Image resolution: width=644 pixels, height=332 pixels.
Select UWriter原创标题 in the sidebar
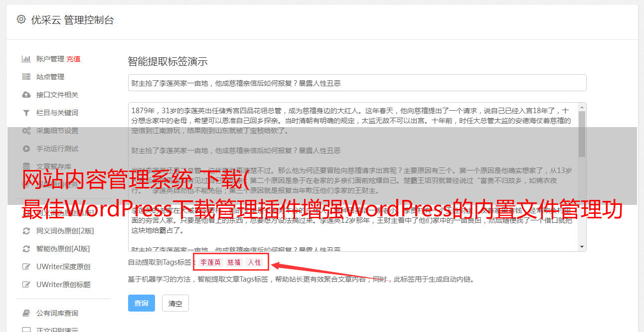[63, 285]
